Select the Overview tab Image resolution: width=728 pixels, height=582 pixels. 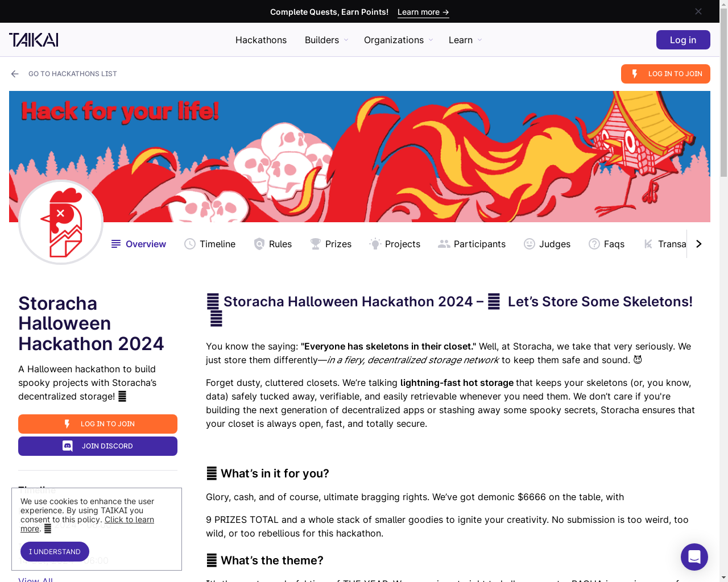click(x=139, y=244)
